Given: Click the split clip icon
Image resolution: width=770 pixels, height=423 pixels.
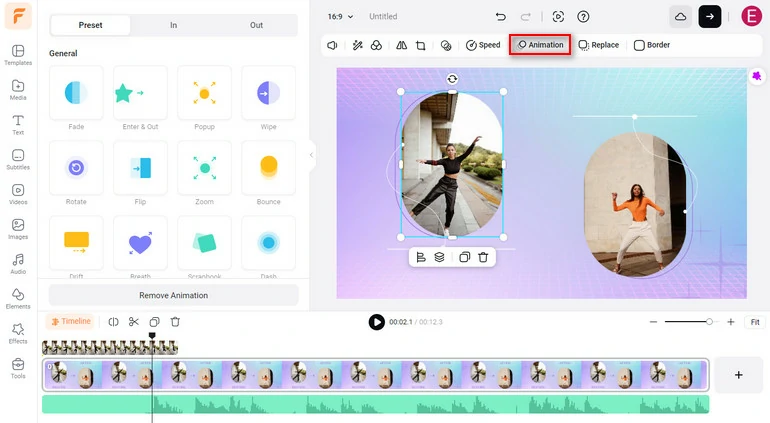Looking at the screenshot, I should pos(113,322).
